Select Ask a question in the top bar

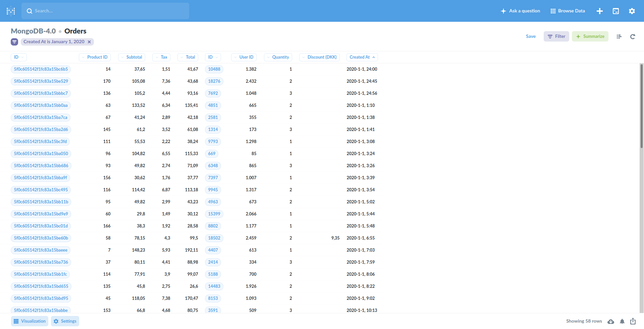(x=520, y=11)
